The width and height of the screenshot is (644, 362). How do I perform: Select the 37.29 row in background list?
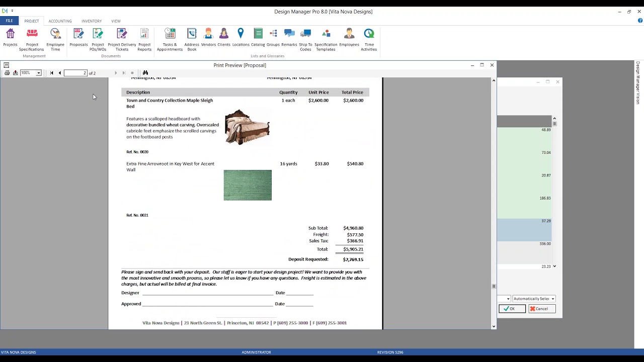(x=524, y=230)
